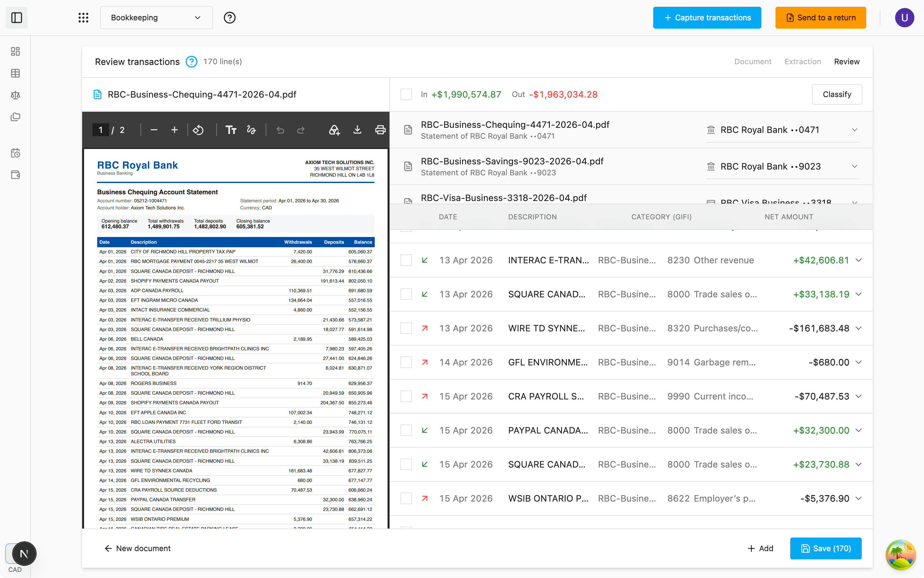Select the text annotation tool
Screen dimensions: 924x578
(x=231, y=130)
